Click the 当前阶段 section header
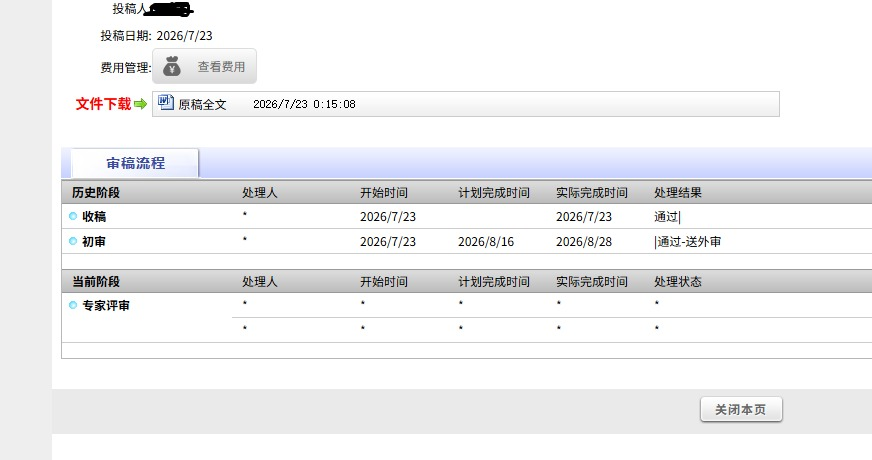The width and height of the screenshot is (872, 460). tap(96, 281)
